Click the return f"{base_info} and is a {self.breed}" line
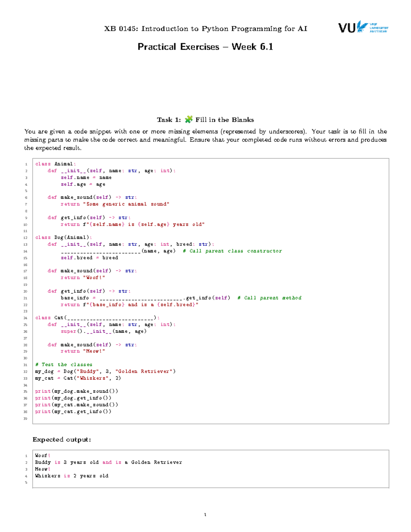Viewport: 411px width, 532px height. (x=129, y=305)
